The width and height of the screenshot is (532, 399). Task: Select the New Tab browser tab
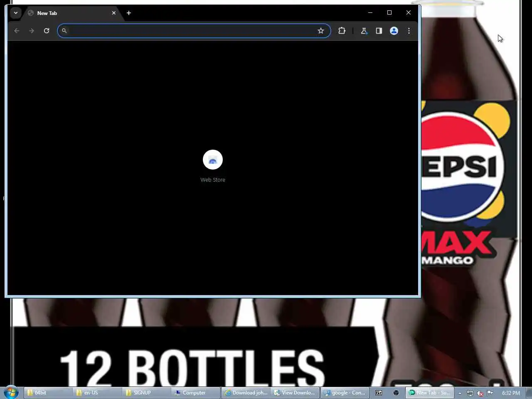click(x=72, y=13)
